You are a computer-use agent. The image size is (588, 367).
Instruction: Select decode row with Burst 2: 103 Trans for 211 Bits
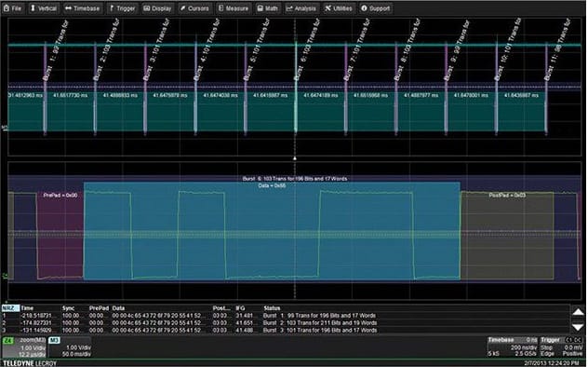[x=285, y=322]
